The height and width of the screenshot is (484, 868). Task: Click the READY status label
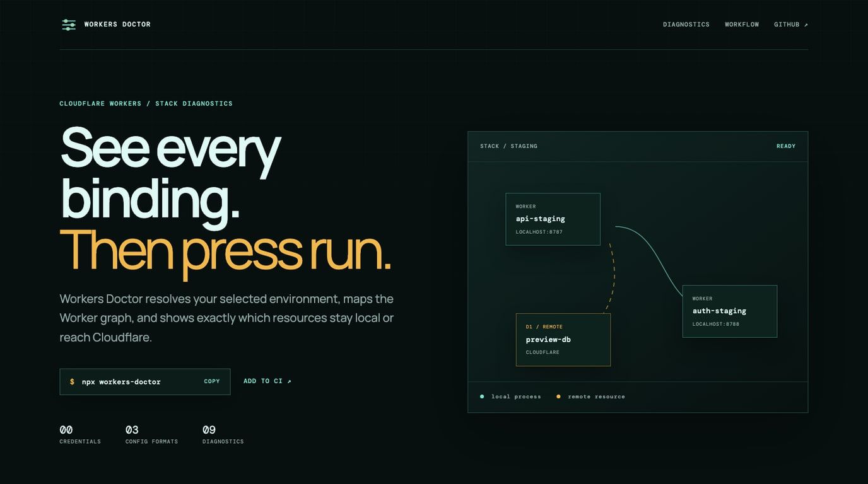click(x=786, y=146)
